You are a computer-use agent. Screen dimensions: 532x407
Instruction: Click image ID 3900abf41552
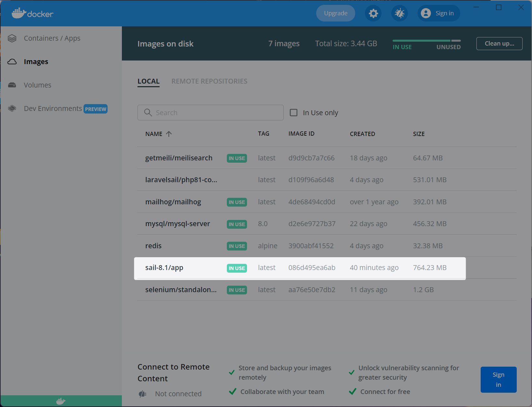point(311,246)
